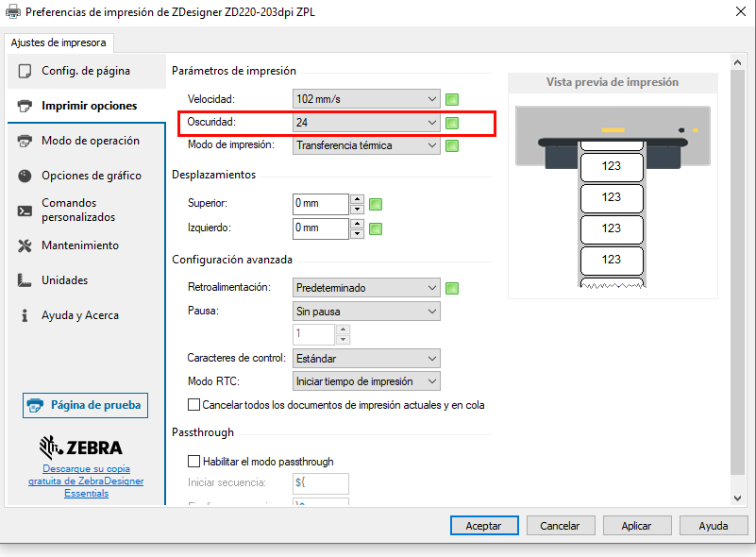This screenshot has height=557, width=756.
Task: Click the Config. de página page icon
Action: (x=25, y=71)
